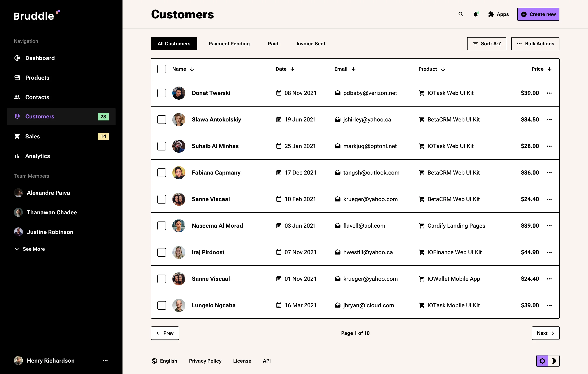Click the notifications bell icon
The height and width of the screenshot is (374, 588).
tap(476, 14)
